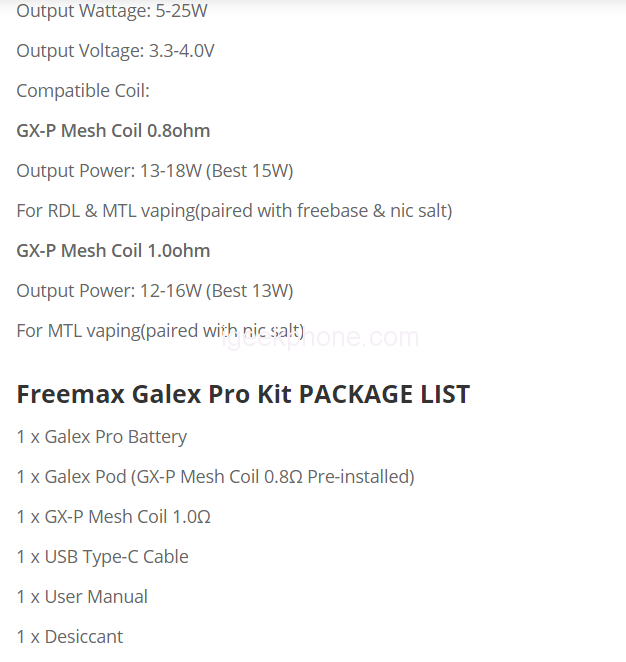The height and width of the screenshot is (662, 626).
Task: Select the bold GX-P Mesh Coil 1.0ohm heading
Action: tap(113, 251)
